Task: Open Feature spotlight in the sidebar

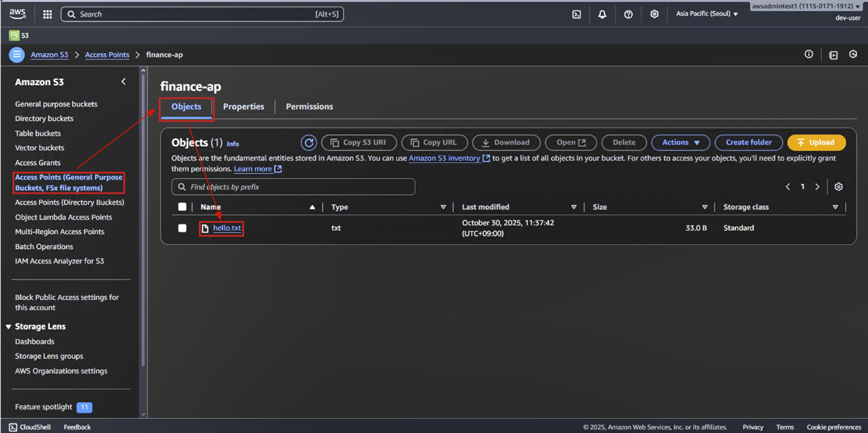Action: point(43,407)
